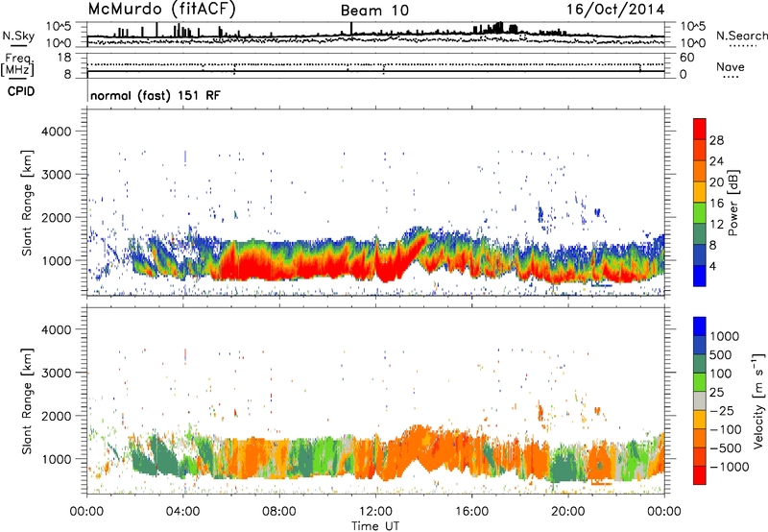Image resolution: width=768 pixels, height=532 pixels.
Task: Click the 16:00 time tick label
Action: (471, 512)
